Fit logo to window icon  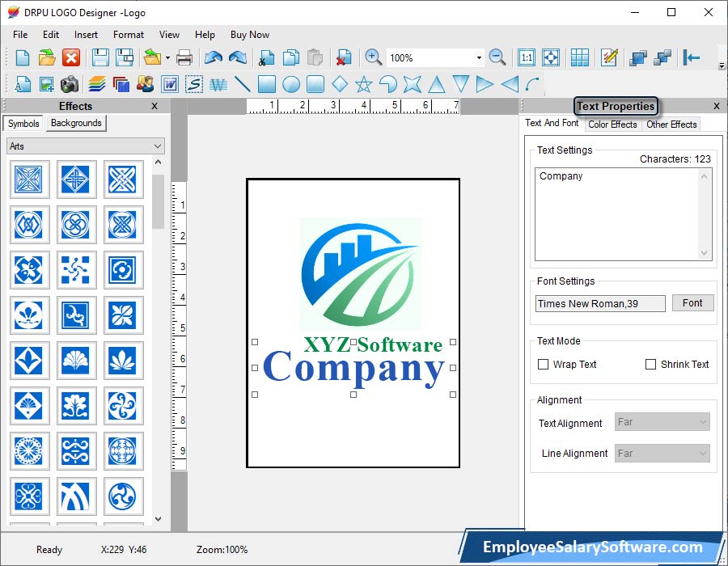point(551,58)
